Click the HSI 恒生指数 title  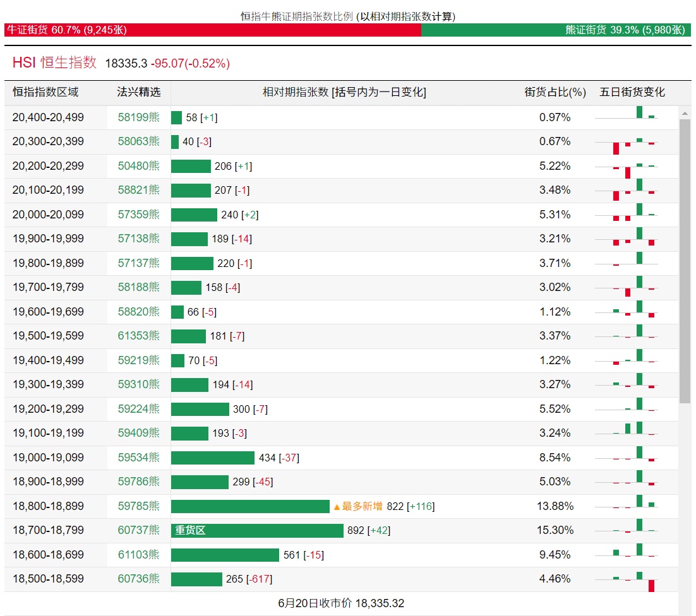click(x=54, y=62)
